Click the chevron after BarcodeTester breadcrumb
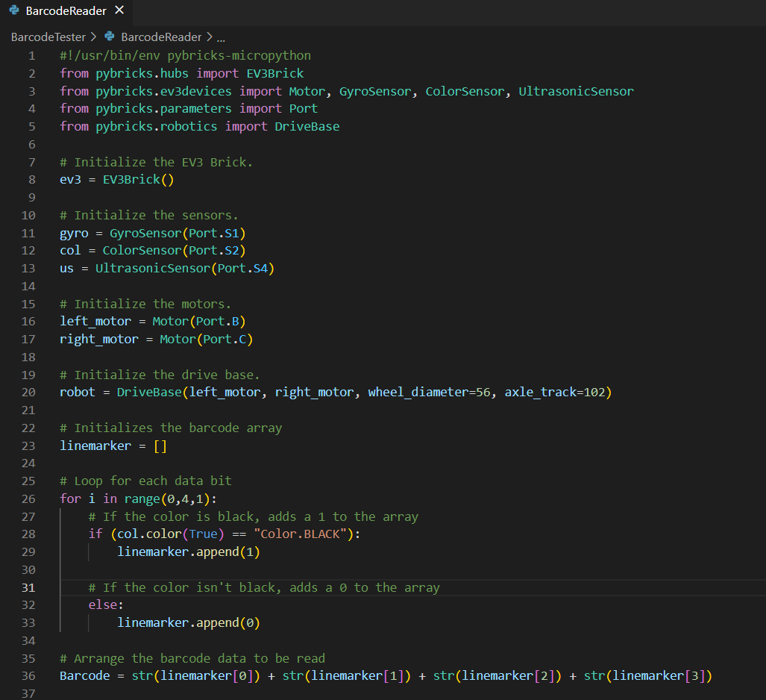Image resolution: width=766 pixels, height=700 pixels. coord(93,37)
